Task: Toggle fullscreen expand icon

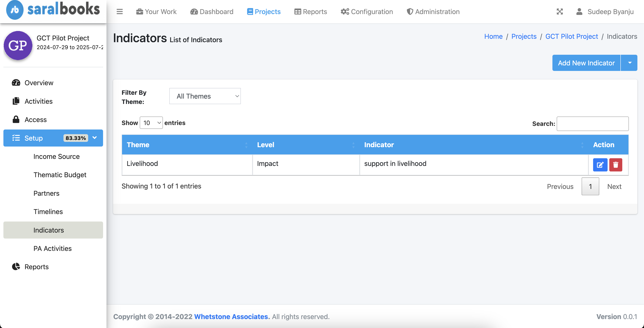Action: pos(560,12)
